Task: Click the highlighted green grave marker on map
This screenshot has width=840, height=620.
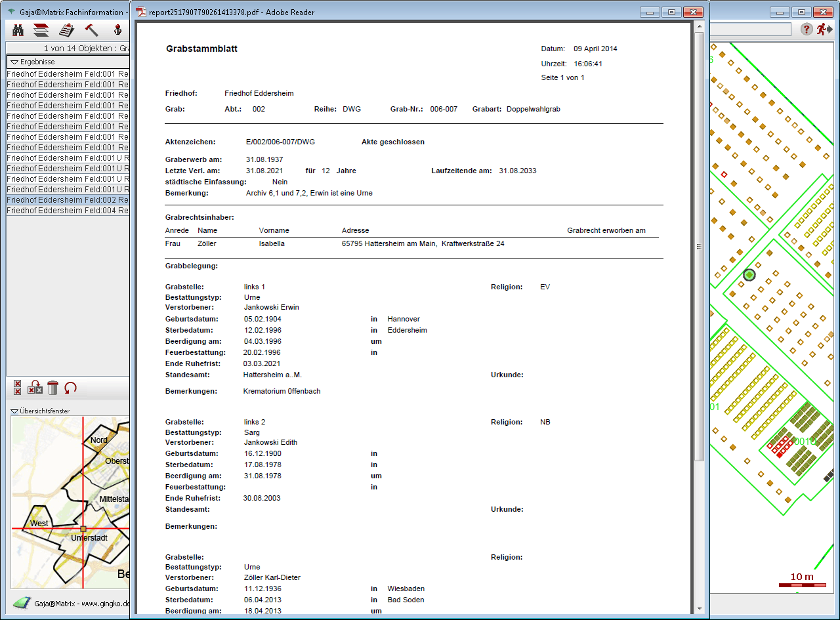Action: (x=749, y=275)
